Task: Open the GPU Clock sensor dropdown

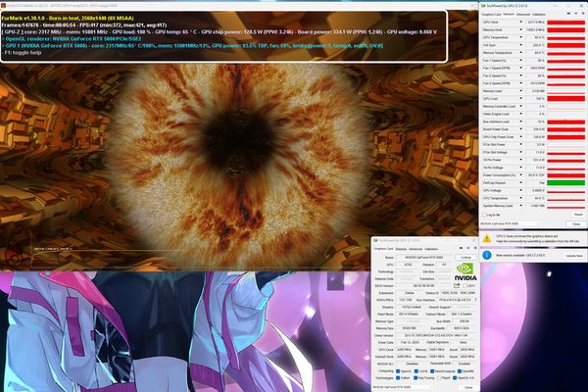Action: 520,23
